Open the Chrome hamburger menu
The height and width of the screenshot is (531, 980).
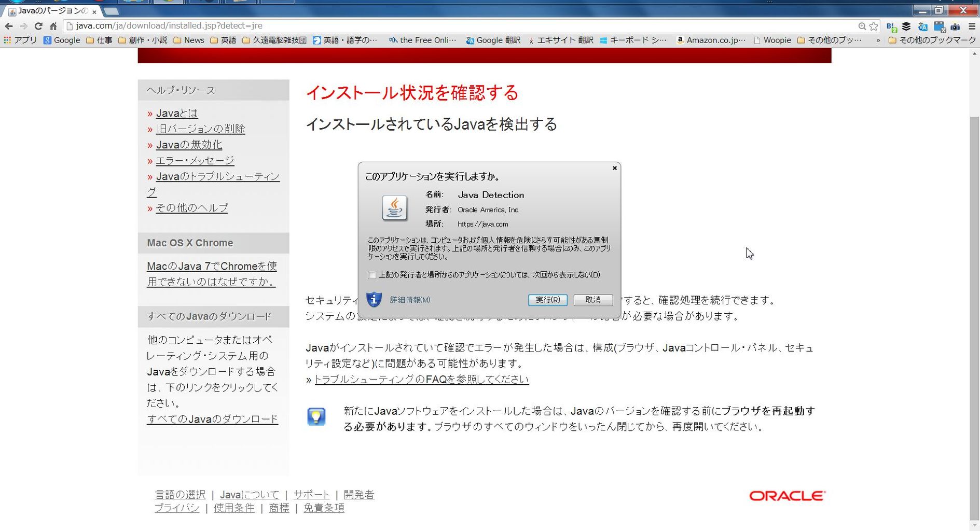pos(972,26)
